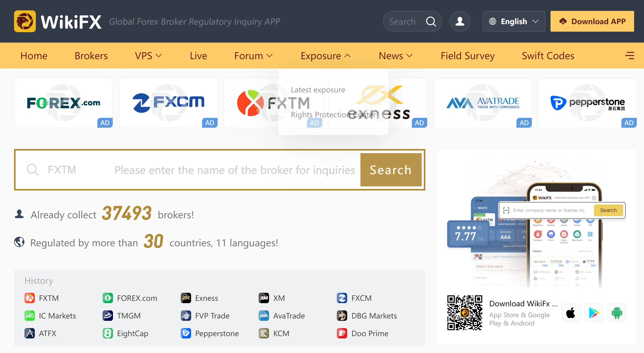Open the FXCM advertisement banner
The height and width of the screenshot is (353, 644).
click(x=169, y=103)
